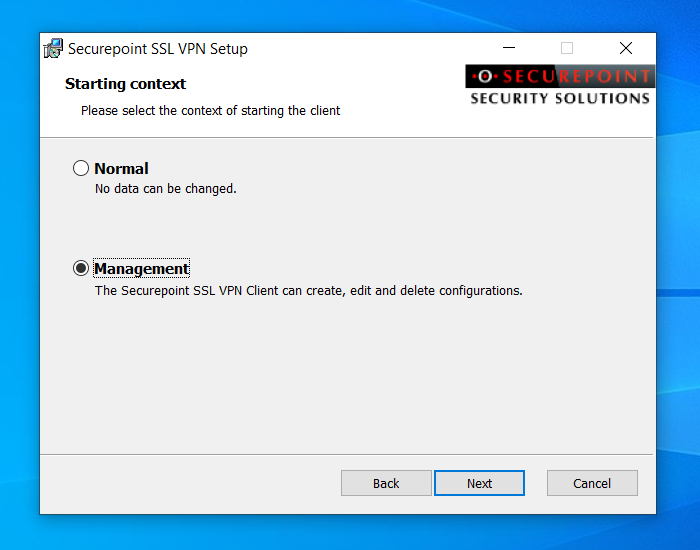Image resolution: width=700 pixels, height=550 pixels.
Task: Abort installation with the Cancel button
Action: click(592, 483)
